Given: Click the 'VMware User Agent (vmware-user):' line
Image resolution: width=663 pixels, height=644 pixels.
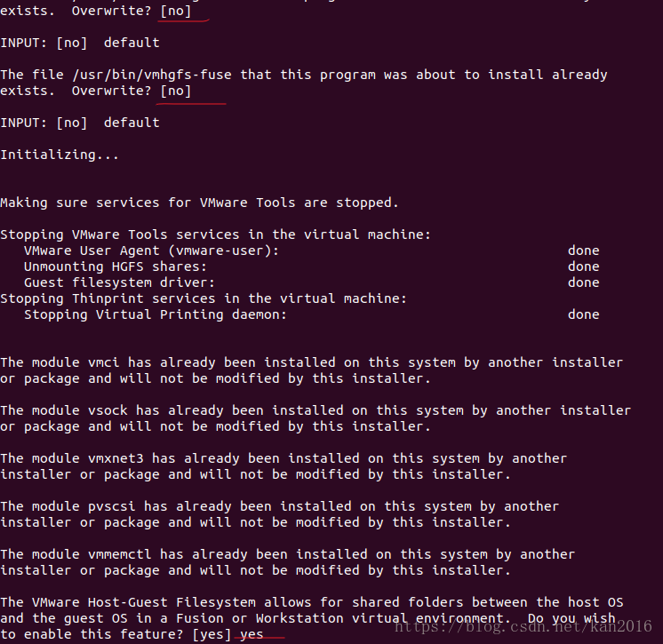Looking at the screenshot, I should [151, 250].
